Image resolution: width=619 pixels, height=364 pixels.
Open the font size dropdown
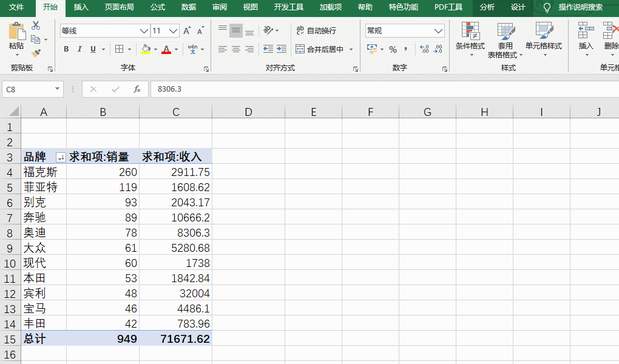174,31
